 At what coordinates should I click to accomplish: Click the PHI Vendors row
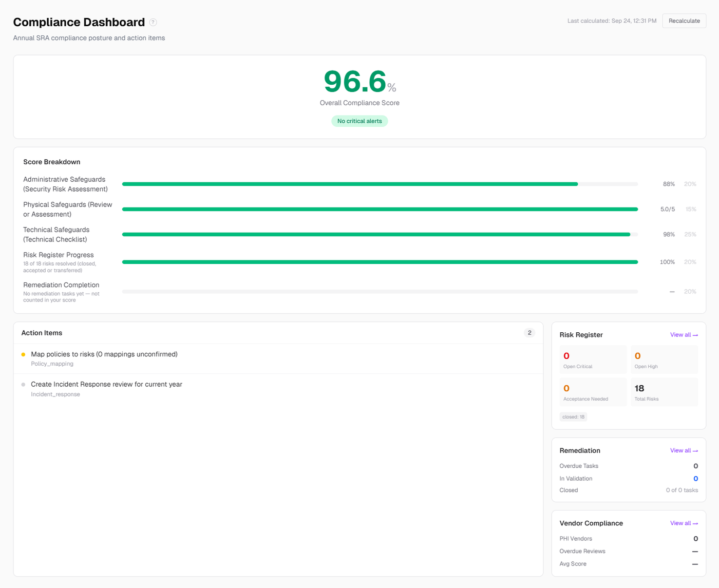point(629,539)
